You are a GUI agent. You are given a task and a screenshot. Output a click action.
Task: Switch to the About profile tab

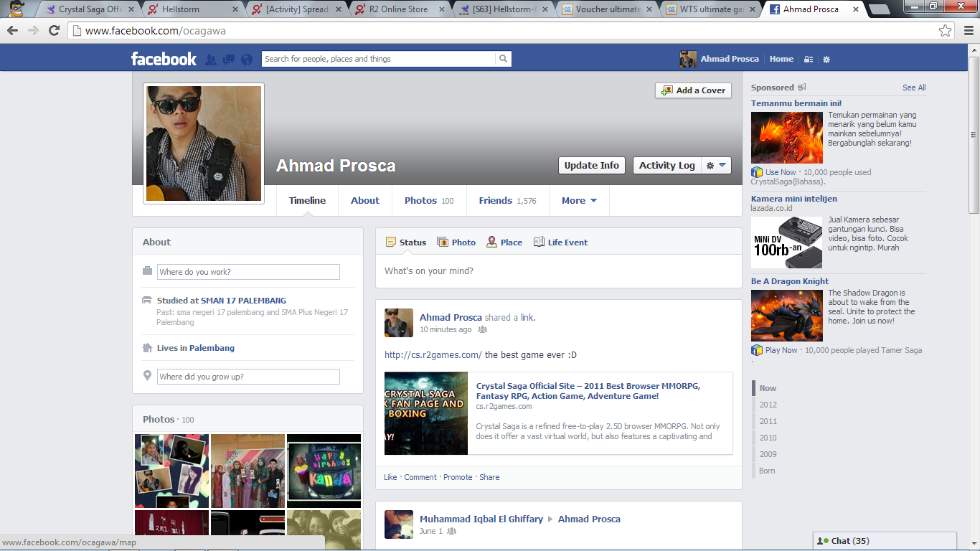pyautogui.click(x=364, y=201)
